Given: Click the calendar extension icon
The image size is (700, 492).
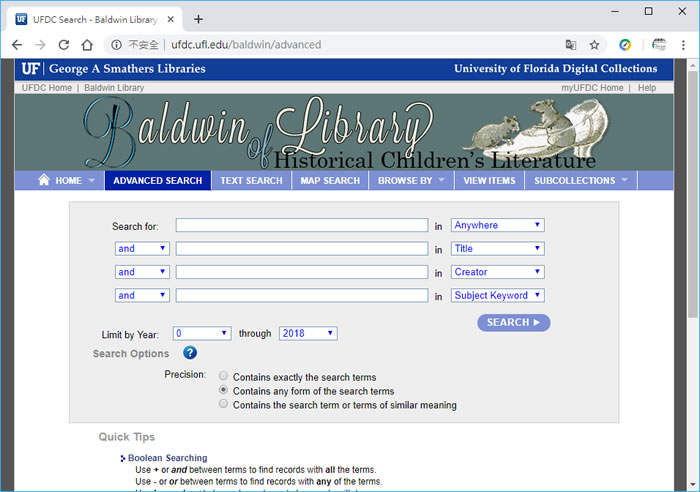Looking at the screenshot, I should [659, 45].
